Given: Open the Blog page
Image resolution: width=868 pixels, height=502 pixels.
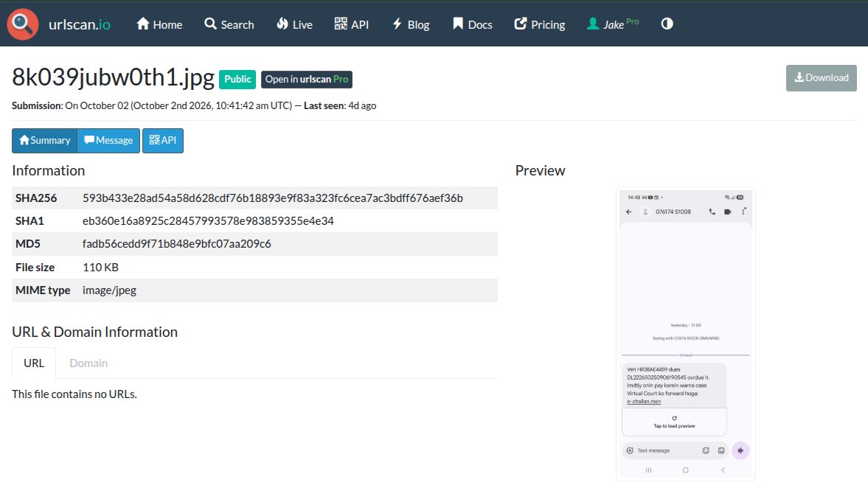Looking at the screenshot, I should coord(411,24).
